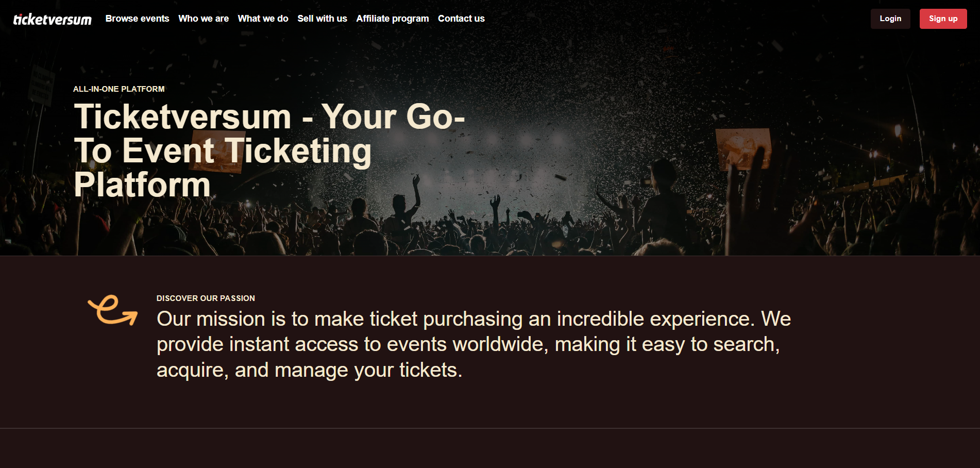The height and width of the screenshot is (468, 980).
Task: Open the Affiliate program page
Action: pyautogui.click(x=392, y=19)
